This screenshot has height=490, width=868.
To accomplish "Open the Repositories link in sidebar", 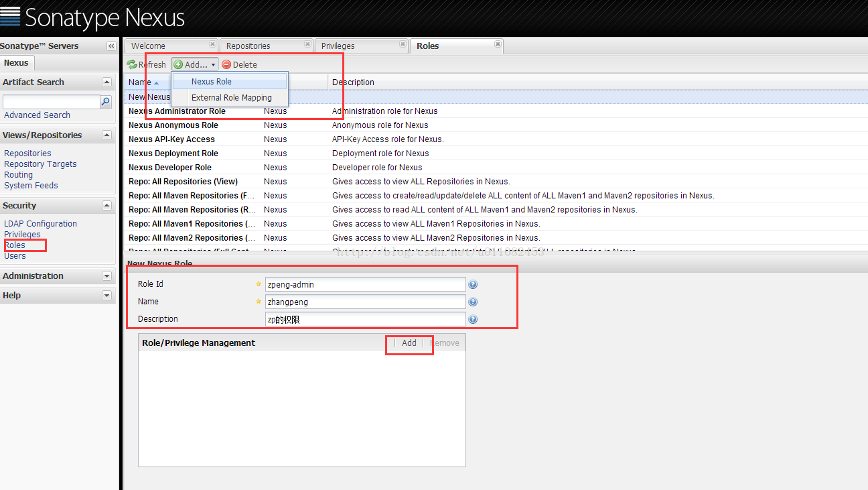I will coord(27,154).
